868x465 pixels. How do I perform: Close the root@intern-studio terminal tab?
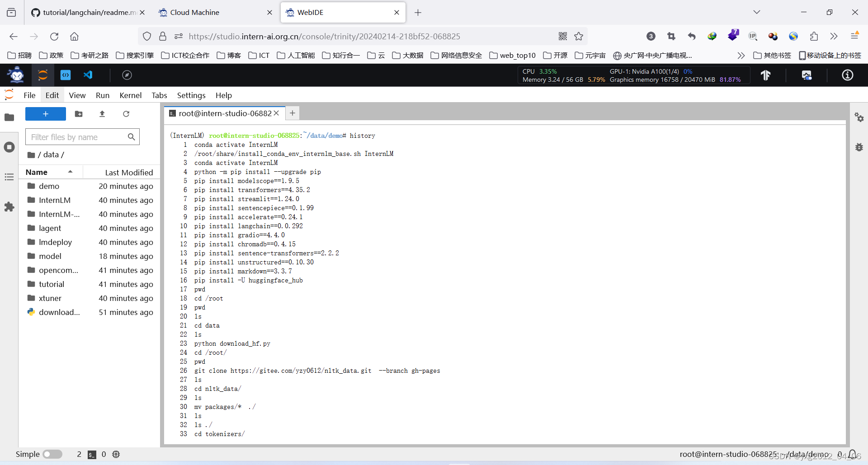coord(276,113)
